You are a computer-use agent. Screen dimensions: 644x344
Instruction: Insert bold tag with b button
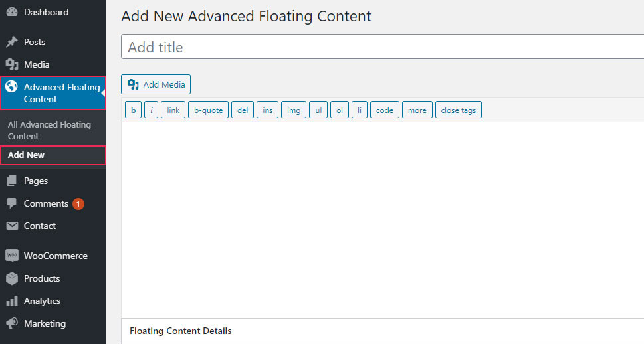click(x=133, y=110)
